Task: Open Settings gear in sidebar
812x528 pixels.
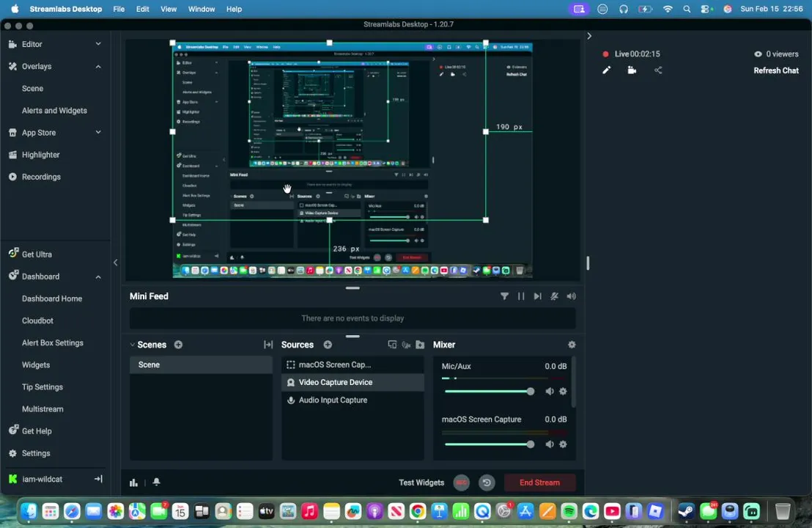Action: pyautogui.click(x=36, y=453)
